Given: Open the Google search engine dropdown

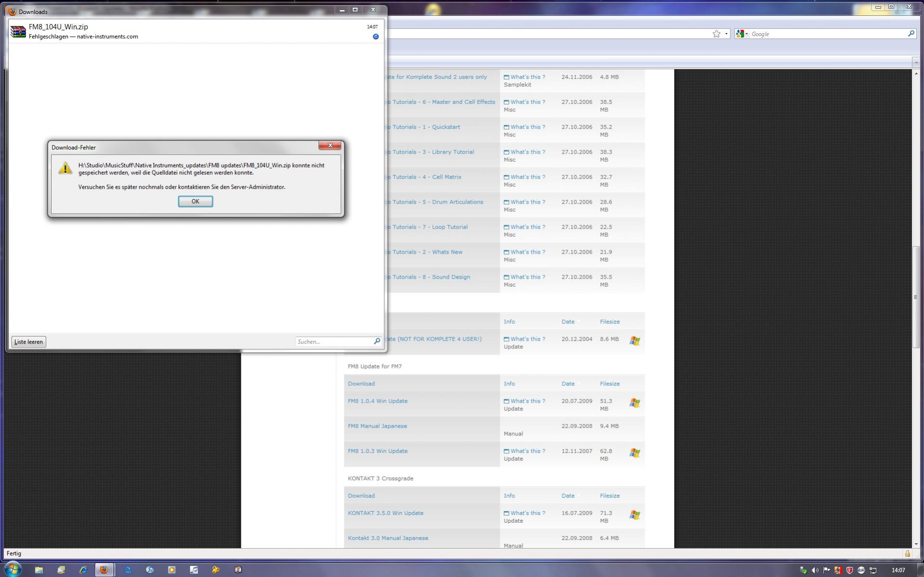Looking at the screenshot, I should [x=742, y=34].
